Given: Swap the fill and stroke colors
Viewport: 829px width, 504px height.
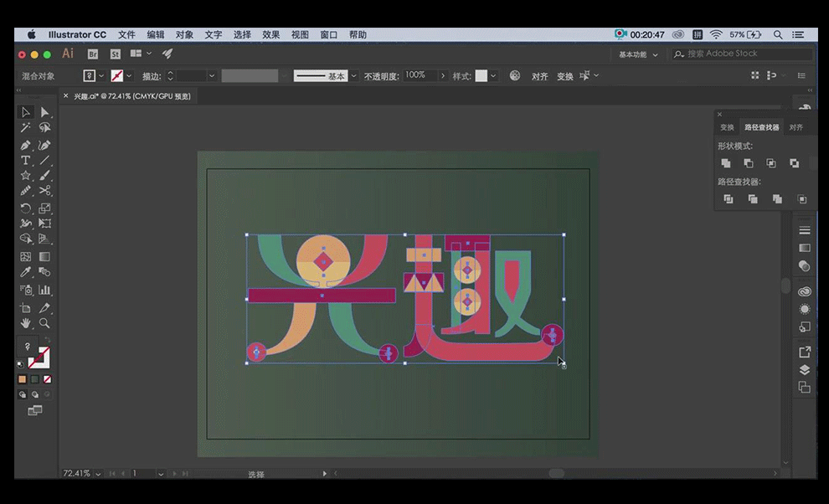Looking at the screenshot, I should (x=46, y=340).
